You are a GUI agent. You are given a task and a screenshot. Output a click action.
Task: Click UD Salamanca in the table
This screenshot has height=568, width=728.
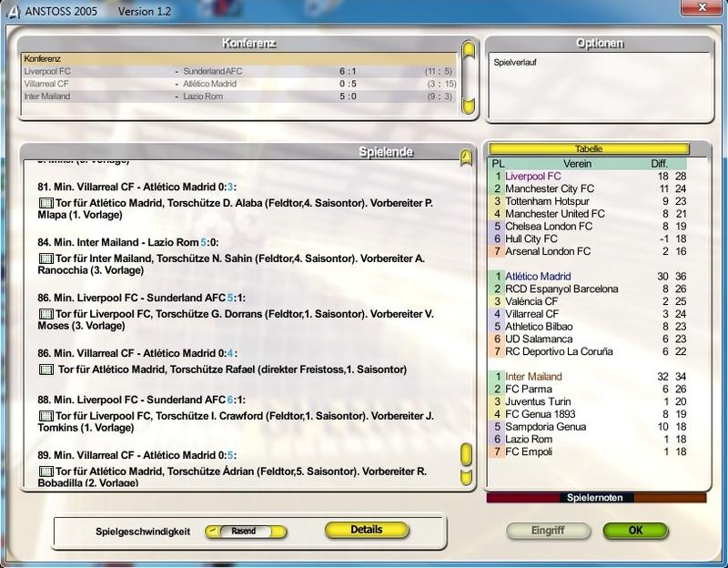coord(539,340)
